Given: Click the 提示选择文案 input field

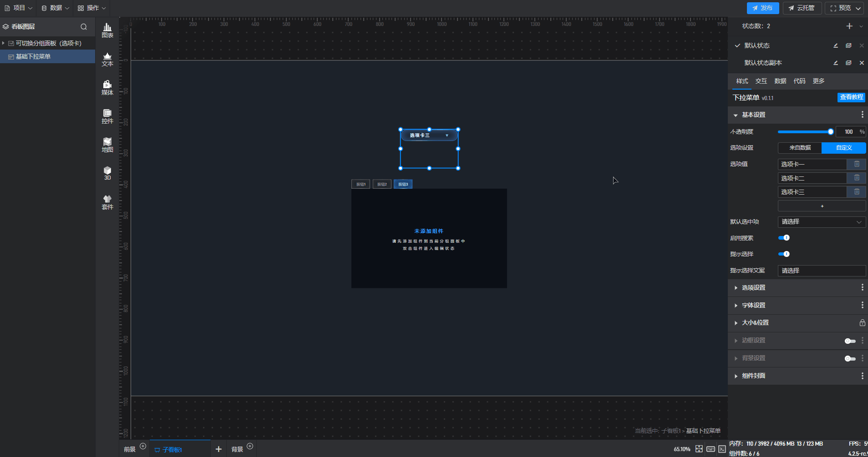Looking at the screenshot, I should tap(822, 271).
